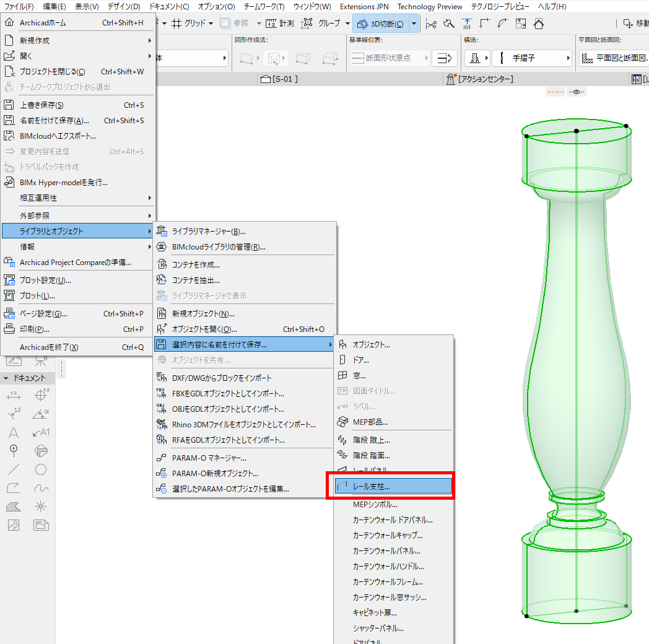Click the resize fit-to-frame icon
Image resolution: width=649 pixels, height=644 pixels.
coord(521,24)
